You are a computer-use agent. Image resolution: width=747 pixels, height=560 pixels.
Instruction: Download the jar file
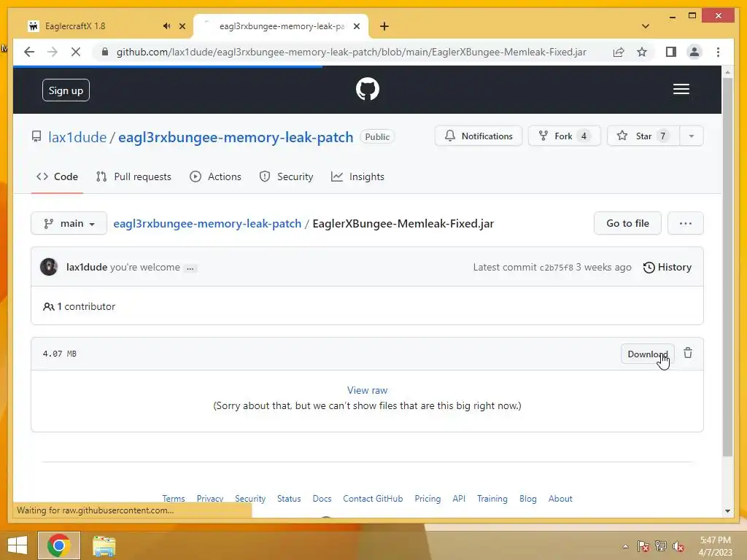point(648,354)
